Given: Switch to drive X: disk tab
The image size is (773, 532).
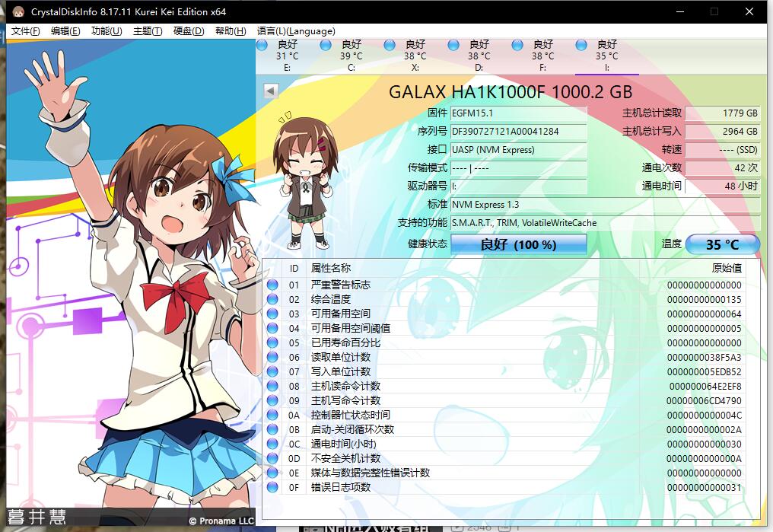Looking at the screenshot, I should click(x=415, y=56).
